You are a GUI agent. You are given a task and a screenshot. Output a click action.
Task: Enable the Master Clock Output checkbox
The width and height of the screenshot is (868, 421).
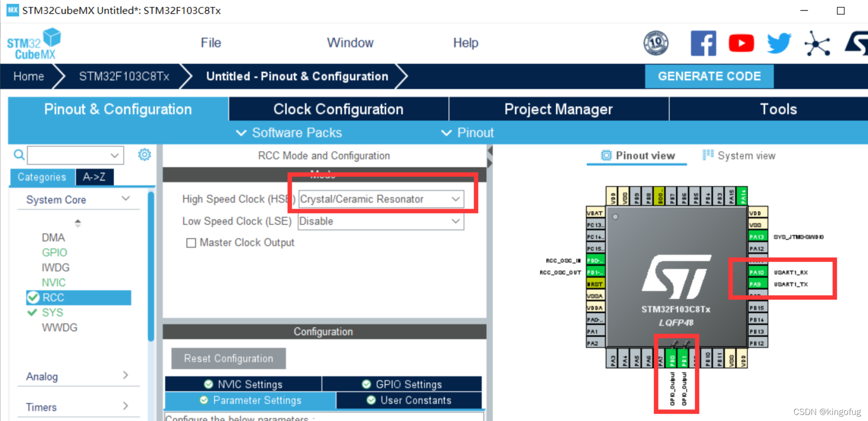(191, 243)
